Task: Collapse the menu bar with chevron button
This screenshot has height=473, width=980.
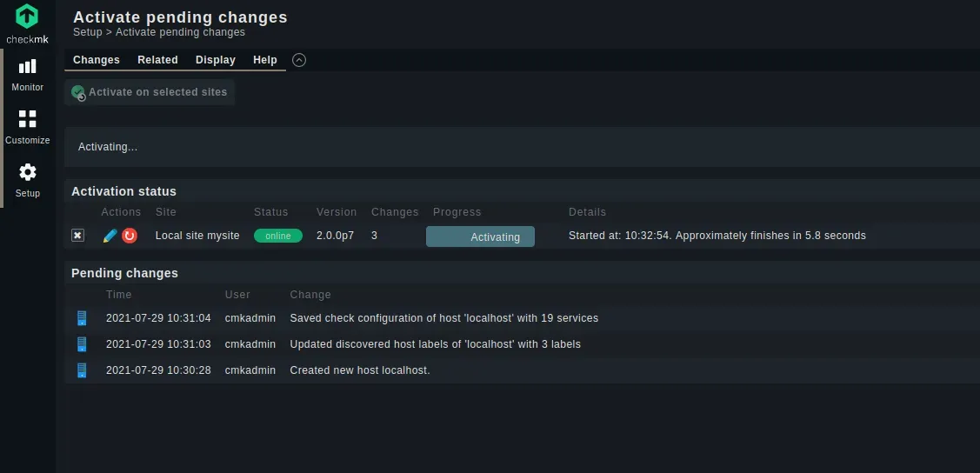Action: tap(299, 60)
